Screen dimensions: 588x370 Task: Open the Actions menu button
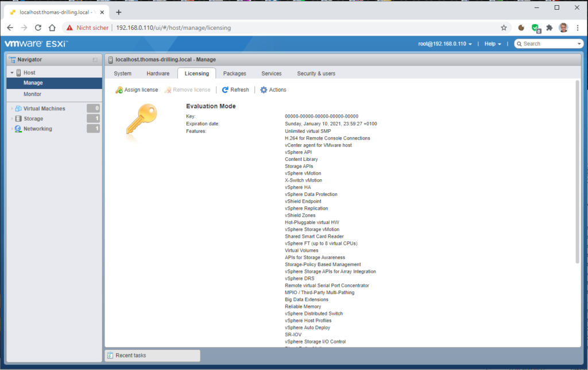[x=273, y=90]
